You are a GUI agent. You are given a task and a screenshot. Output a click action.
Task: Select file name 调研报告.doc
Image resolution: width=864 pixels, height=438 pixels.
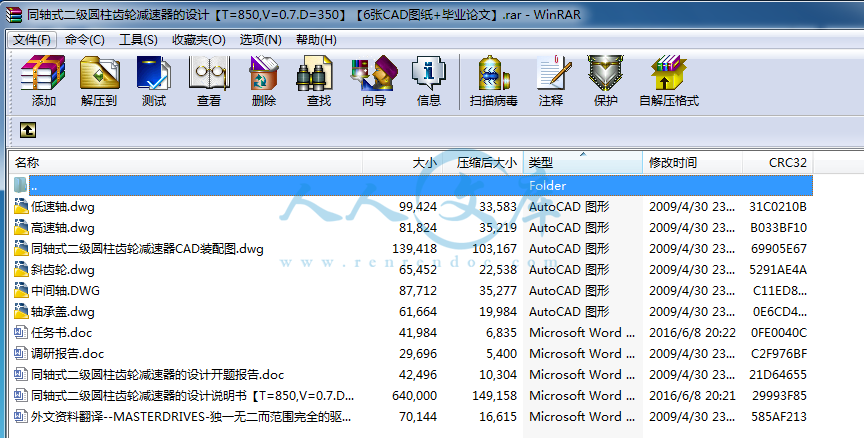(67, 354)
